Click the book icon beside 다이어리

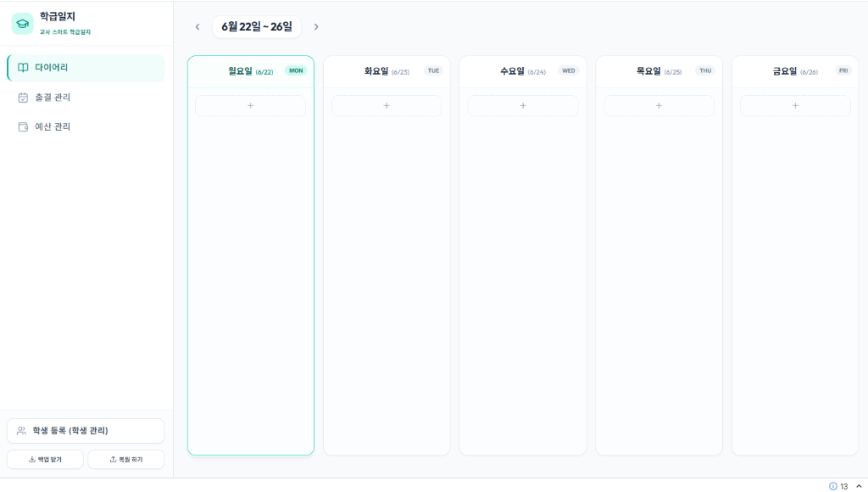[x=23, y=68]
